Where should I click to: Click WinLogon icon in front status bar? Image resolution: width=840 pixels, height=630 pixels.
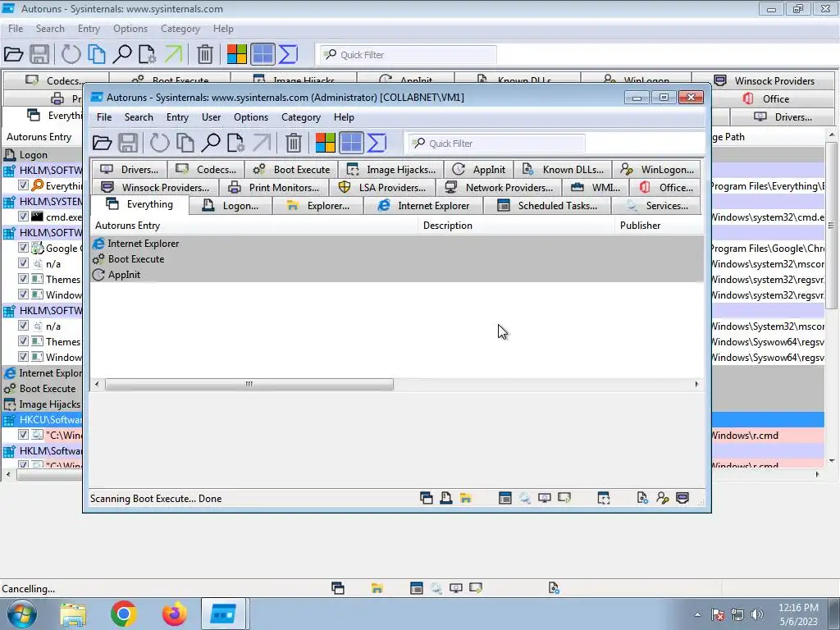[x=663, y=498]
